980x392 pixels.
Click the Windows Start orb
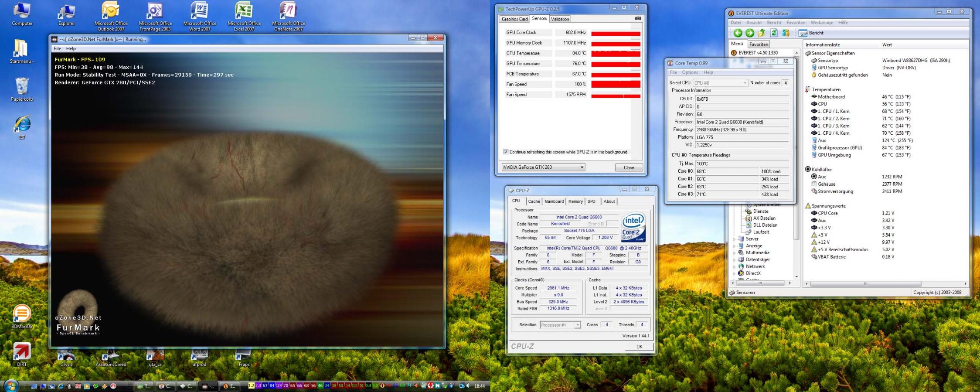(x=11, y=386)
